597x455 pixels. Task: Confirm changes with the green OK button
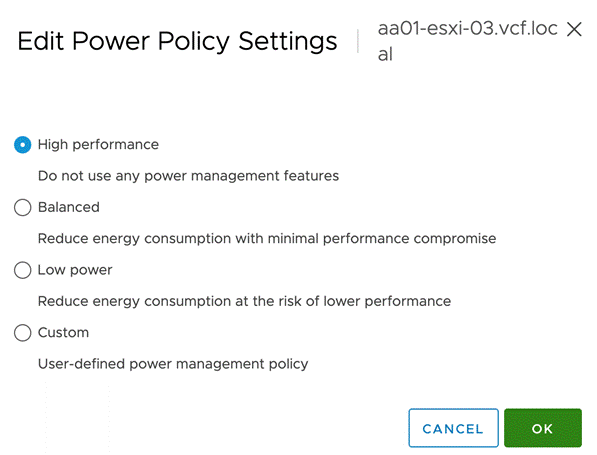pos(543,428)
